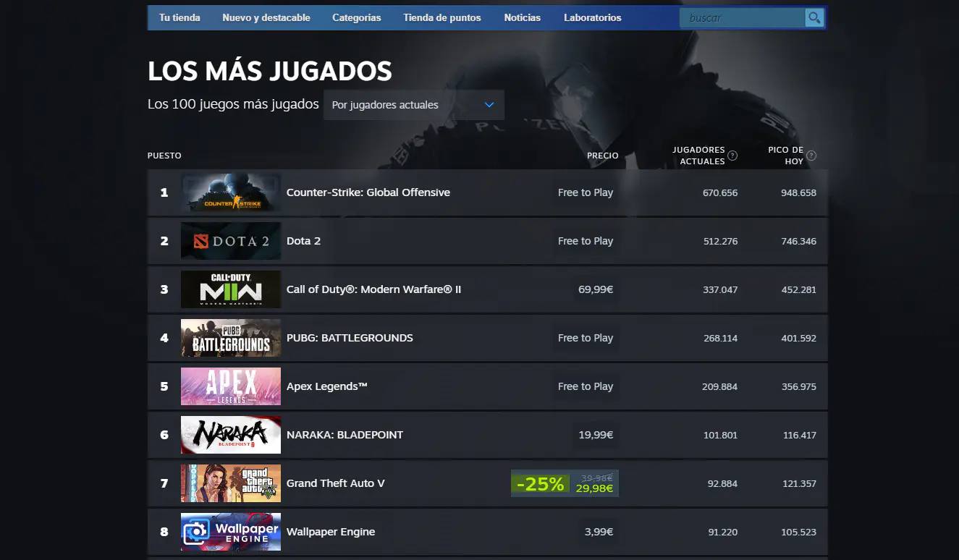959x560 pixels.
Task: Select the 209.884 current players value
Action: 719,386
